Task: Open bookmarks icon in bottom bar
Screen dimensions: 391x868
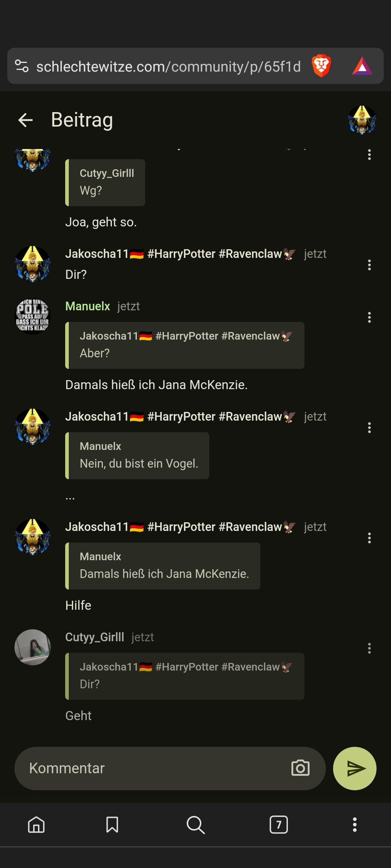Action: click(x=112, y=825)
